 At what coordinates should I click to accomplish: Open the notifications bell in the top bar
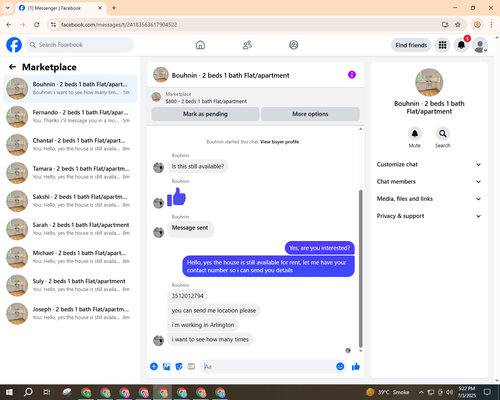pos(461,45)
